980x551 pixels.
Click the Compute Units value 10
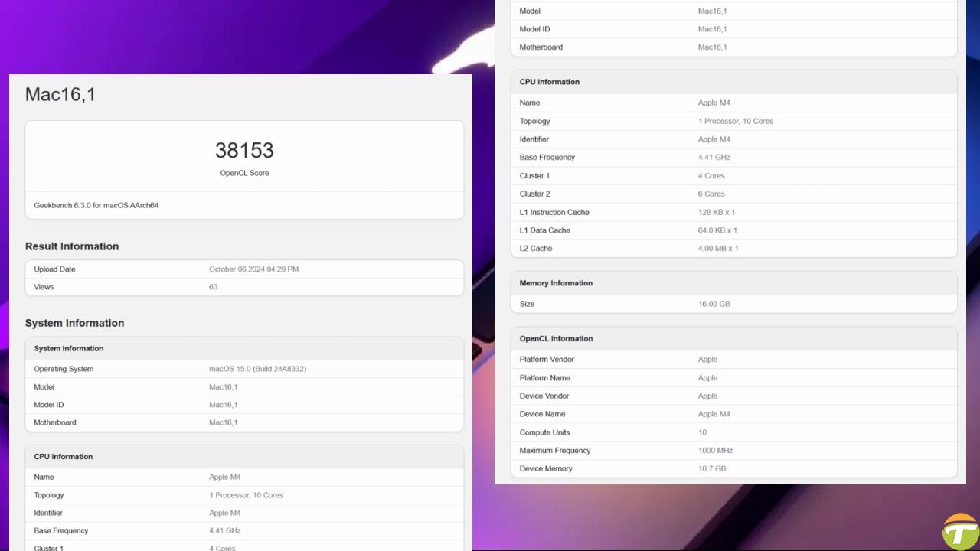pyautogui.click(x=703, y=432)
